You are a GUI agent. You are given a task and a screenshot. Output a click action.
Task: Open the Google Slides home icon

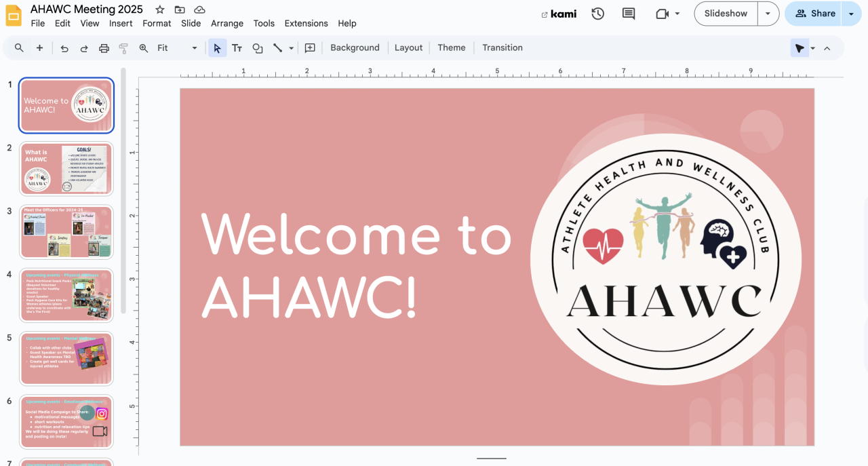(x=14, y=15)
